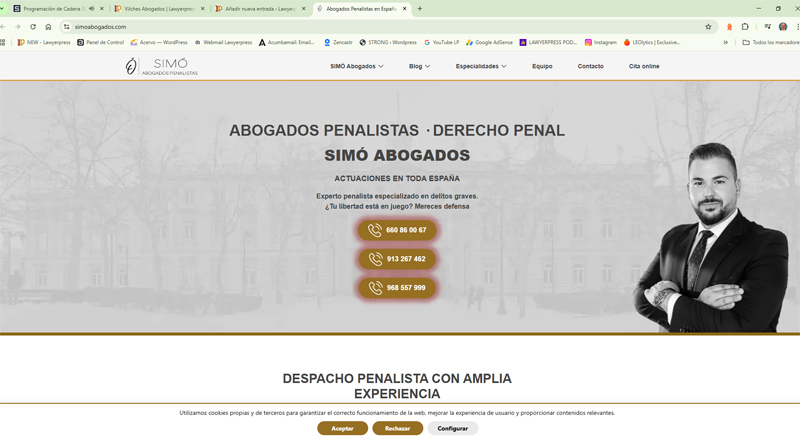Open the Panel de Control bookmark
Viewport: 800px width, 439px height.
[x=101, y=42]
